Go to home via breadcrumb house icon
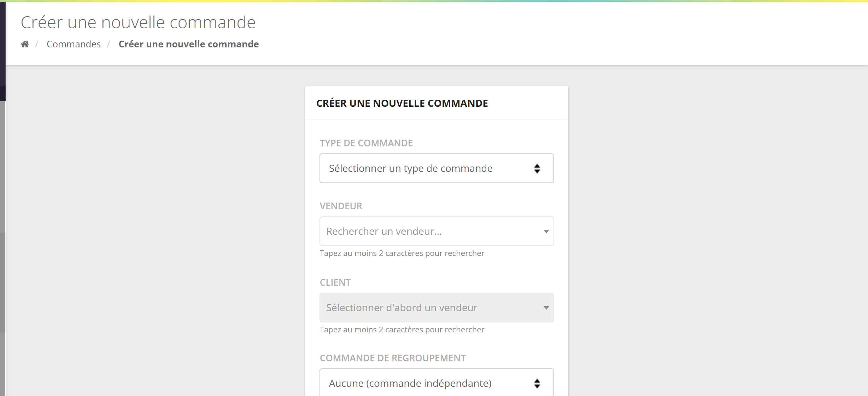This screenshot has width=868, height=396. [x=25, y=44]
